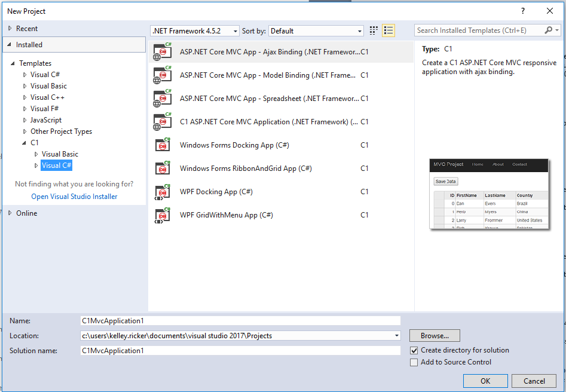Screen dimensions: 566x392
Task: Click the Name input field
Action: [x=240, y=320]
